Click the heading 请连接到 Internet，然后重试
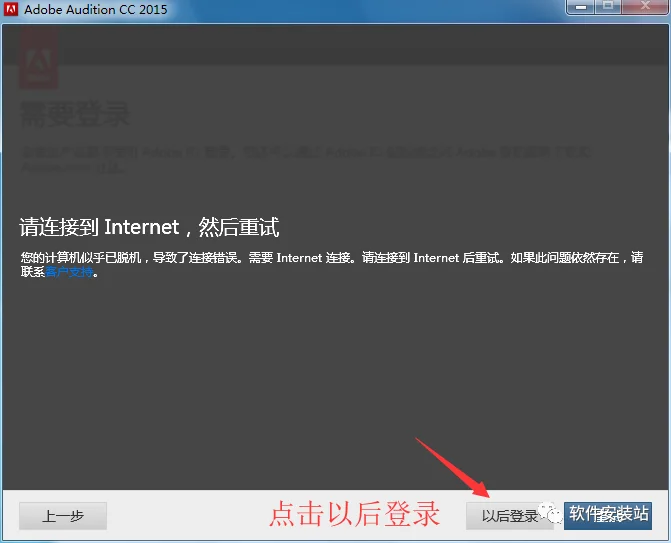 (149, 227)
